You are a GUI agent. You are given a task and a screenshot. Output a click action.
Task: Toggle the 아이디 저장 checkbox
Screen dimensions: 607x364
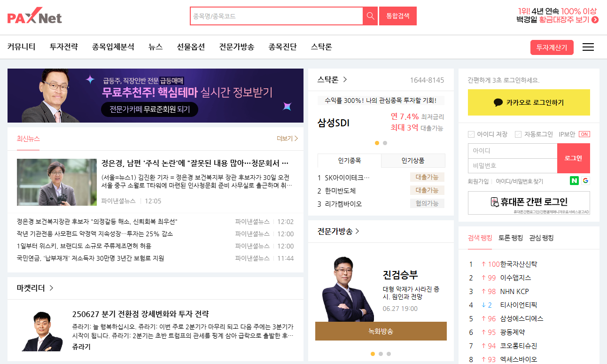[471, 134]
